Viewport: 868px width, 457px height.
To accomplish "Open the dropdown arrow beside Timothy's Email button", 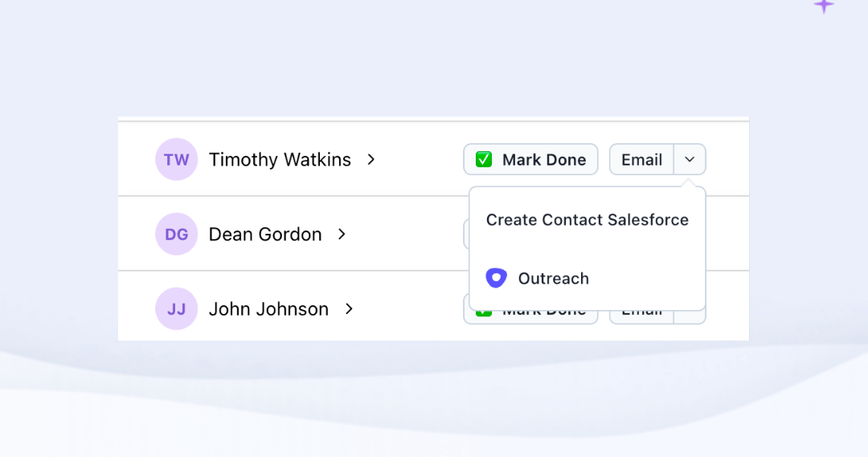I will [x=690, y=159].
